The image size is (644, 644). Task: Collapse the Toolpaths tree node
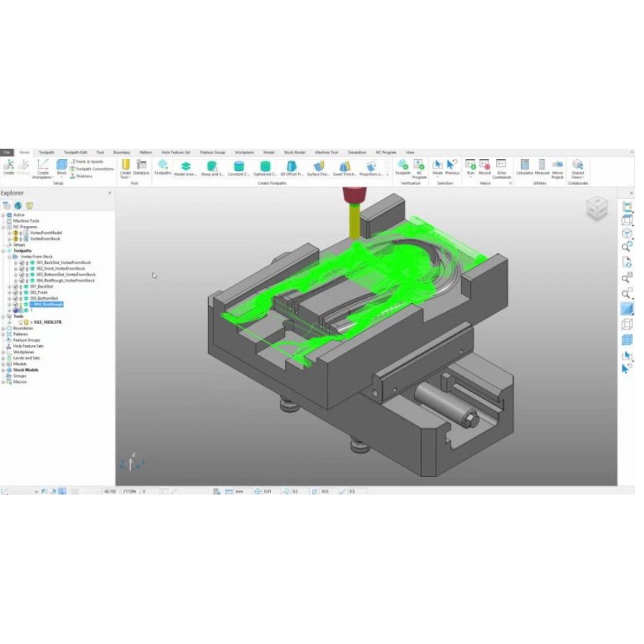coord(4,251)
